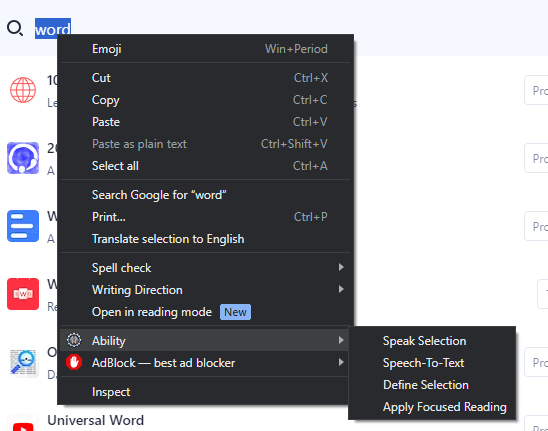
Task: Click the red globe app icon
Action: tap(23, 90)
